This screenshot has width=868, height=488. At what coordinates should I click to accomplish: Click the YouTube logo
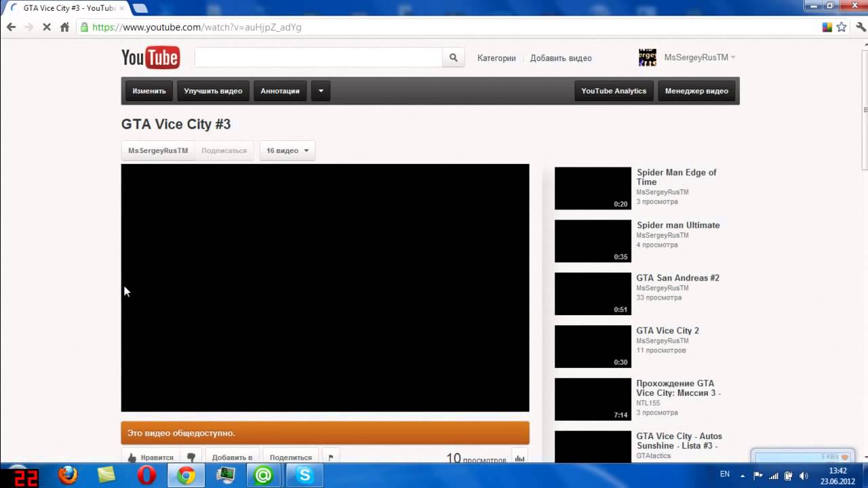(x=151, y=58)
